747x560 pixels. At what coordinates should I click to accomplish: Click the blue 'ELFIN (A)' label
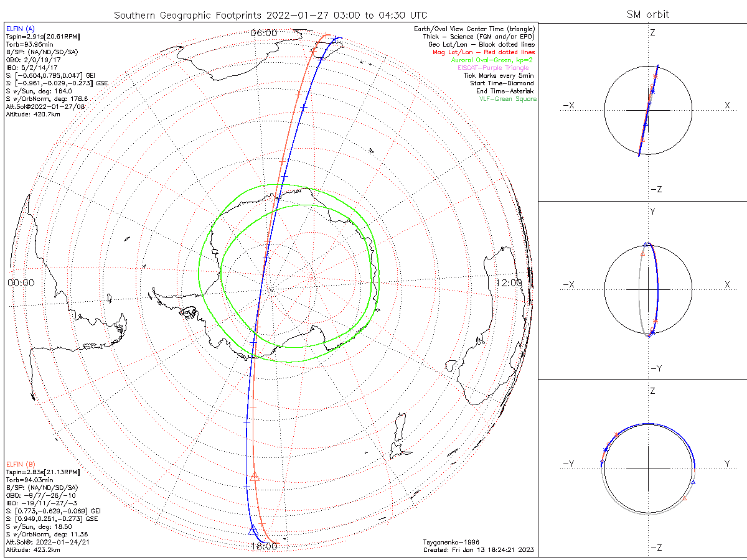(x=20, y=29)
